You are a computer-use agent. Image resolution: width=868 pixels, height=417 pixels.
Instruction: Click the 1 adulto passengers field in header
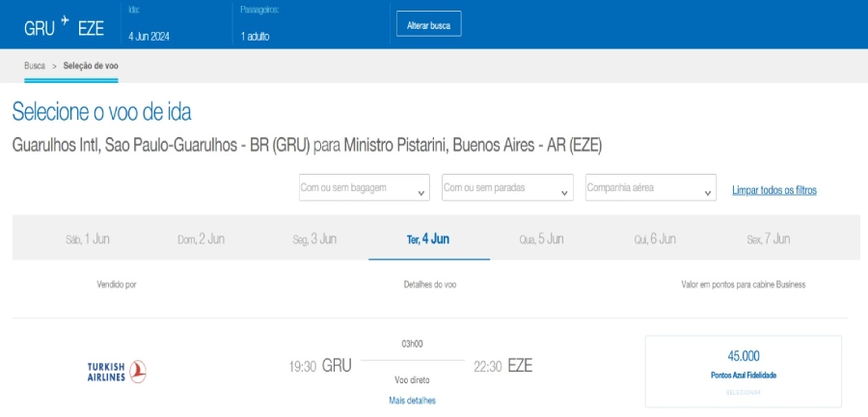(x=256, y=37)
